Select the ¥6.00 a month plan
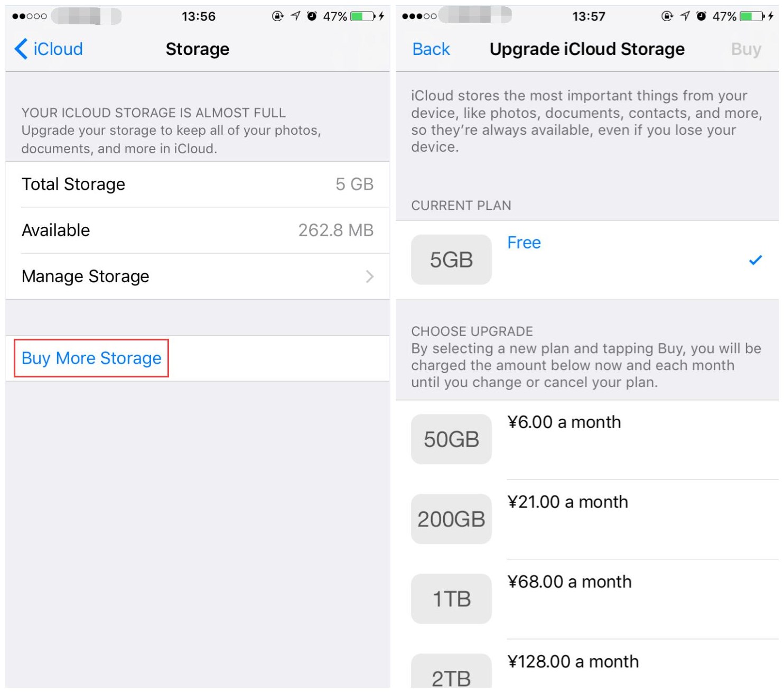This screenshot has height=693, width=784. point(564,422)
